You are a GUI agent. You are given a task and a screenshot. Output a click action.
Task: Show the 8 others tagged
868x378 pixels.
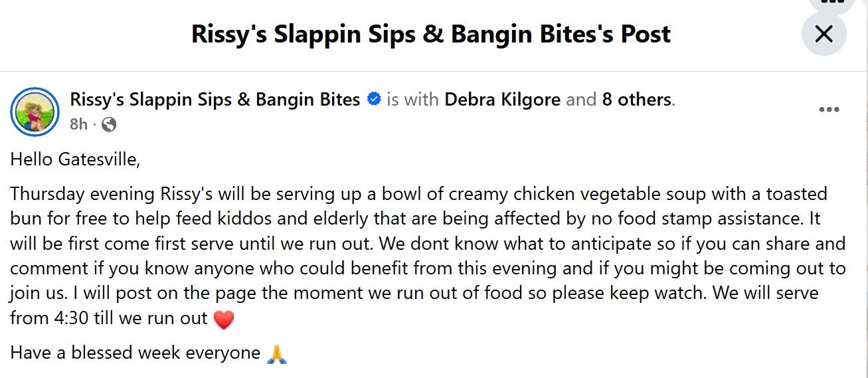636,100
